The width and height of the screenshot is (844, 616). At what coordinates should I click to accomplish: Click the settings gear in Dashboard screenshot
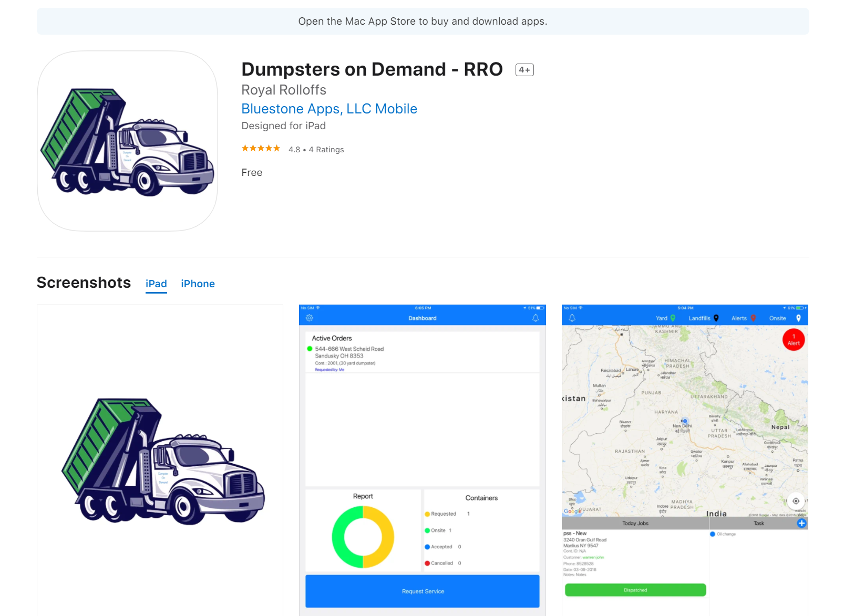[310, 318]
